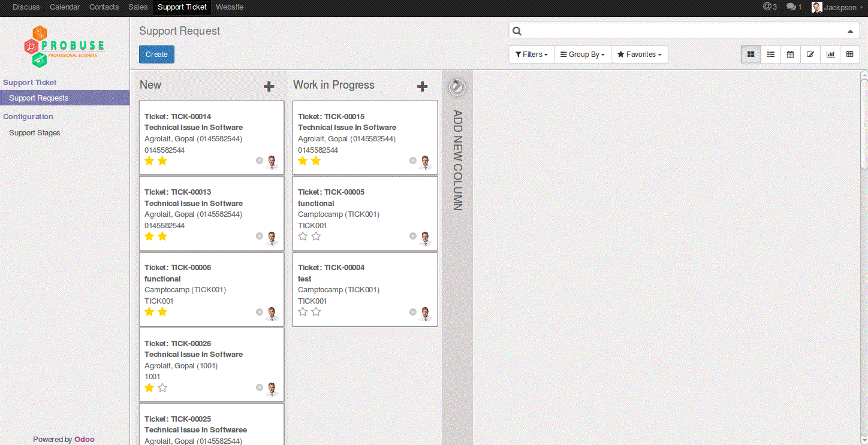Collapse the advanced search options arrow

point(850,31)
